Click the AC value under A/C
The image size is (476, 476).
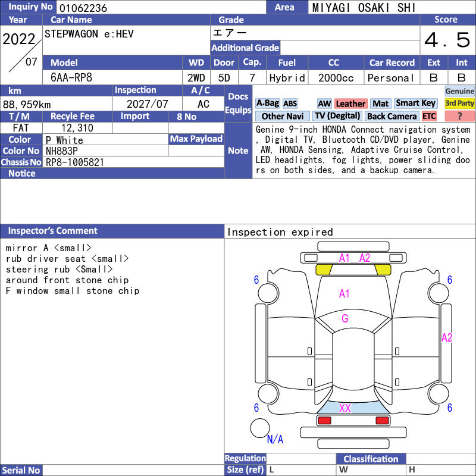click(x=203, y=104)
